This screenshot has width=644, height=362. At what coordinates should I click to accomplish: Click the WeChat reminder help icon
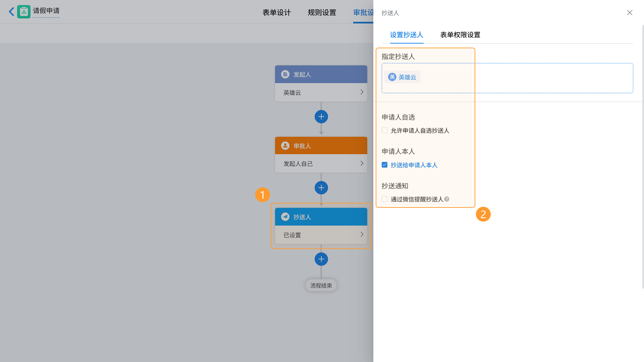pos(447,199)
